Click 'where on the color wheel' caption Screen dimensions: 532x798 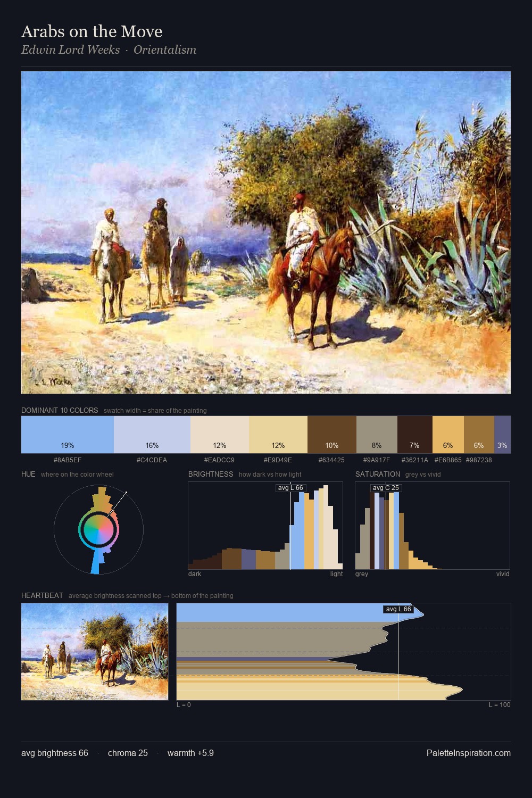(77, 474)
